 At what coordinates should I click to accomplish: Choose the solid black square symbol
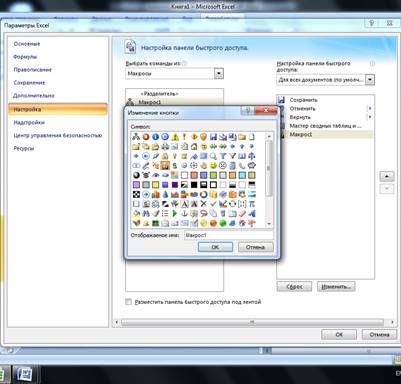click(x=194, y=185)
